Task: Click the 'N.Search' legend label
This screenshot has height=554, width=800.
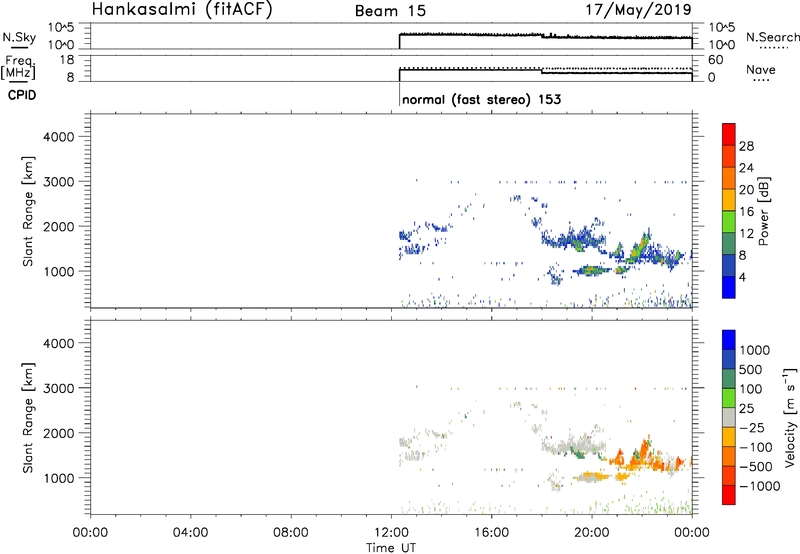Action: click(x=773, y=37)
